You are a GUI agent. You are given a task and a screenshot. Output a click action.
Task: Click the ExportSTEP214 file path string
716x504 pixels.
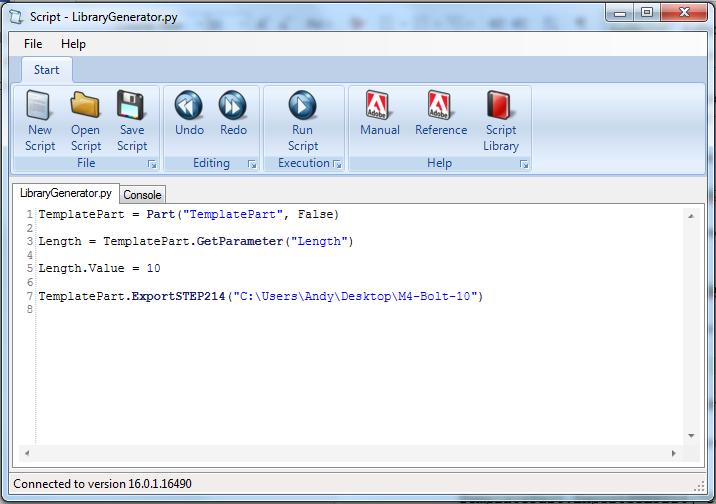pyautogui.click(x=355, y=296)
